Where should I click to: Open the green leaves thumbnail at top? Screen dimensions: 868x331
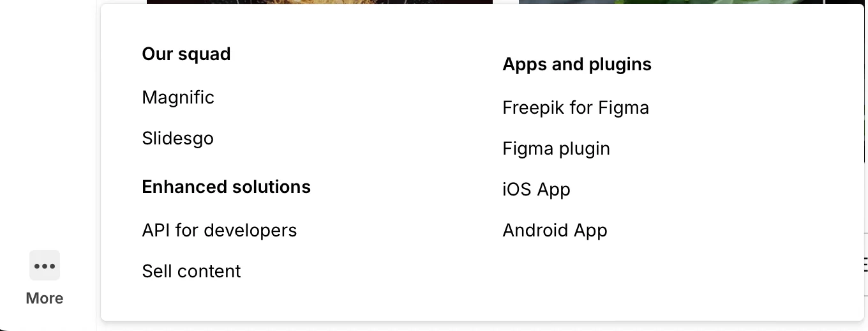pyautogui.click(x=638, y=2)
